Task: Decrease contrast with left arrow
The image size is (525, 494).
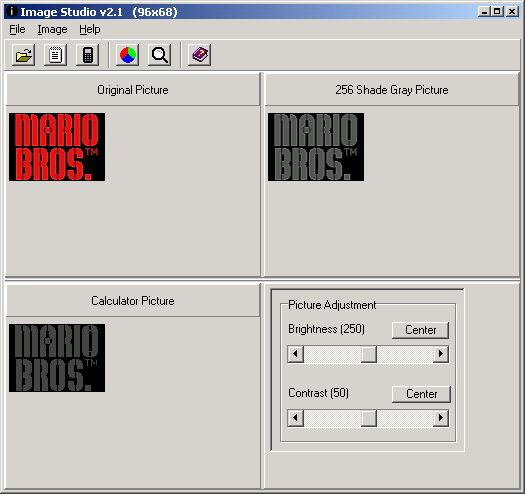Action: [x=296, y=418]
